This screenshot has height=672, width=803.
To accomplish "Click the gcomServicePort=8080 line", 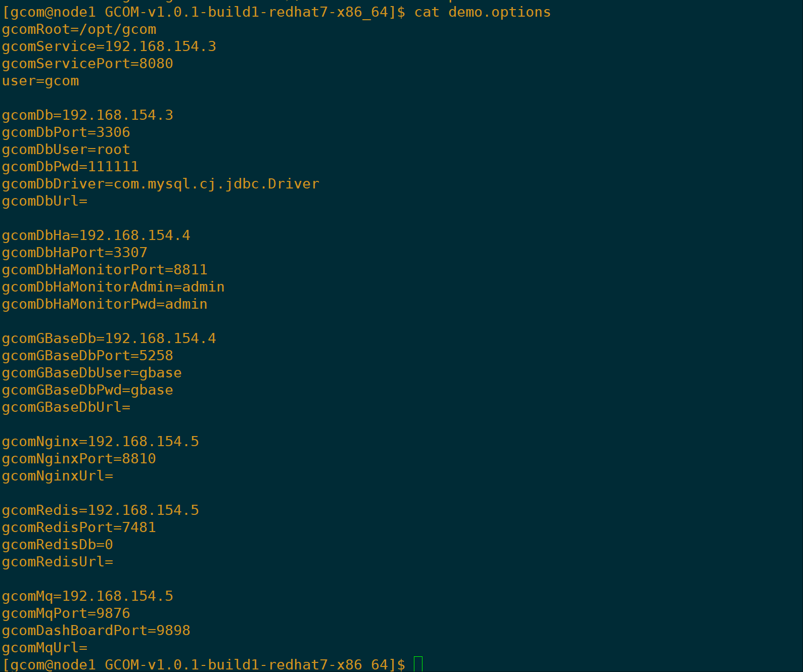I will (87, 64).
